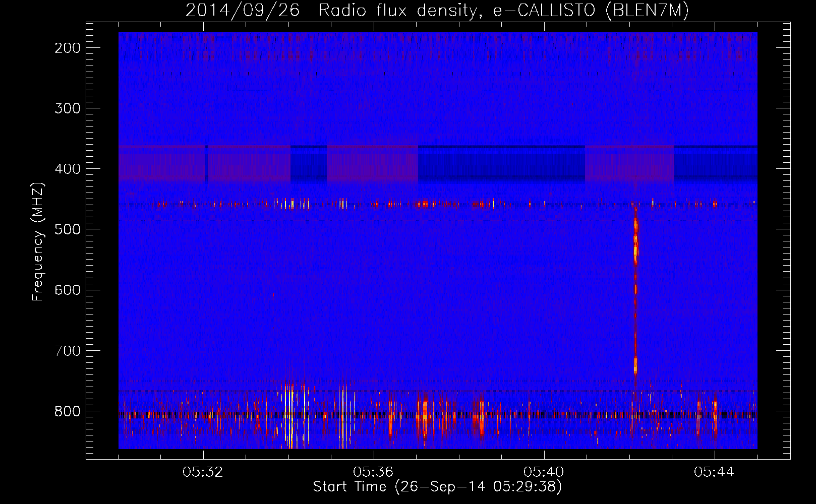Click the 700 frequency tick label

(67, 350)
